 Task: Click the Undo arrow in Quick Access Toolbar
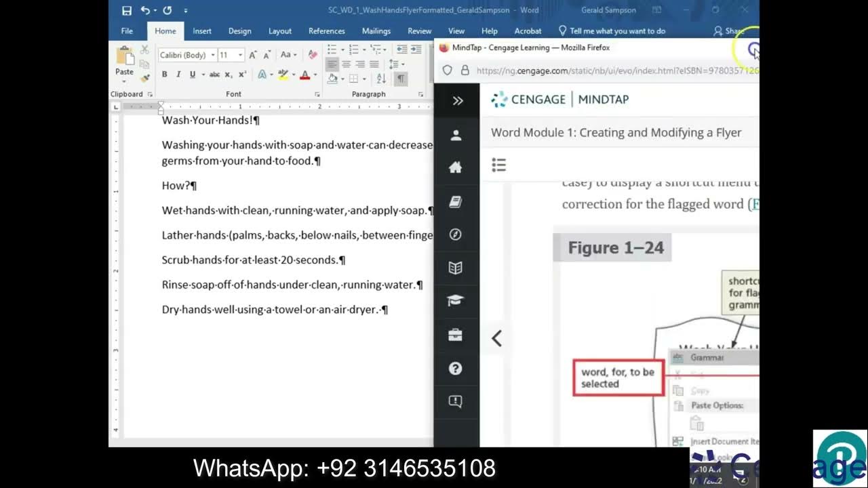coord(145,10)
